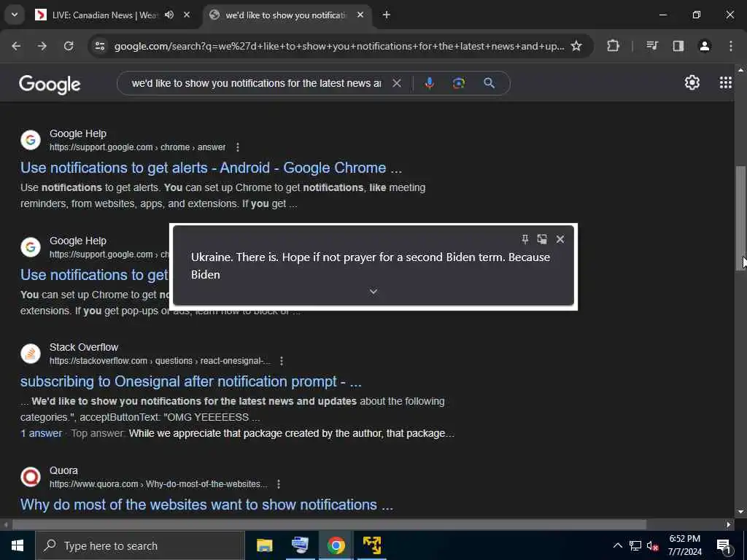The width and height of the screenshot is (747, 560).
Task: Open the tab search dropdown arrow
Action: (x=15, y=15)
